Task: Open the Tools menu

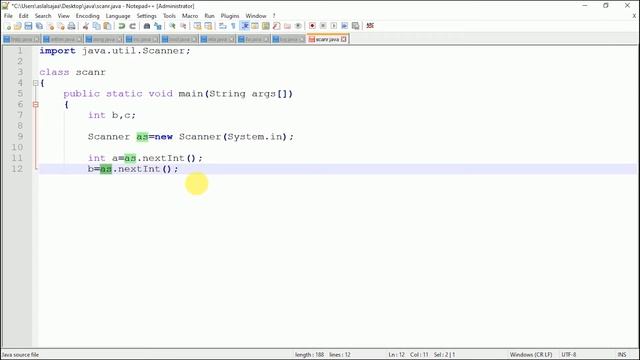Action: coord(169,16)
